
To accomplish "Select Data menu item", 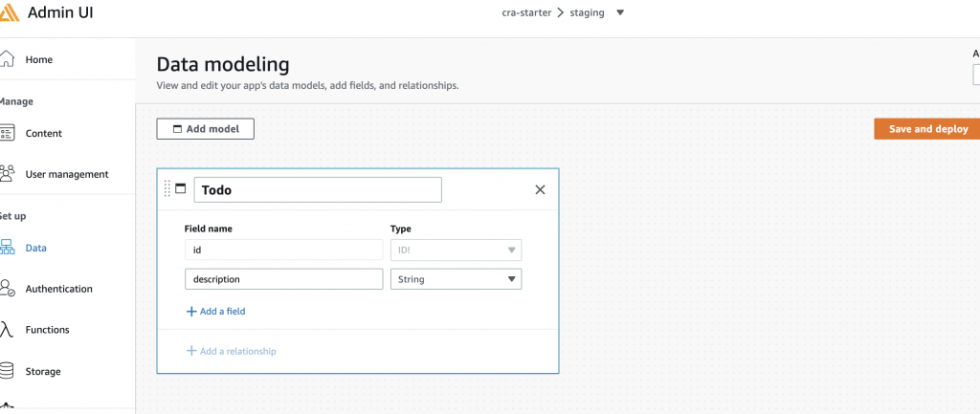I will coord(35,248).
